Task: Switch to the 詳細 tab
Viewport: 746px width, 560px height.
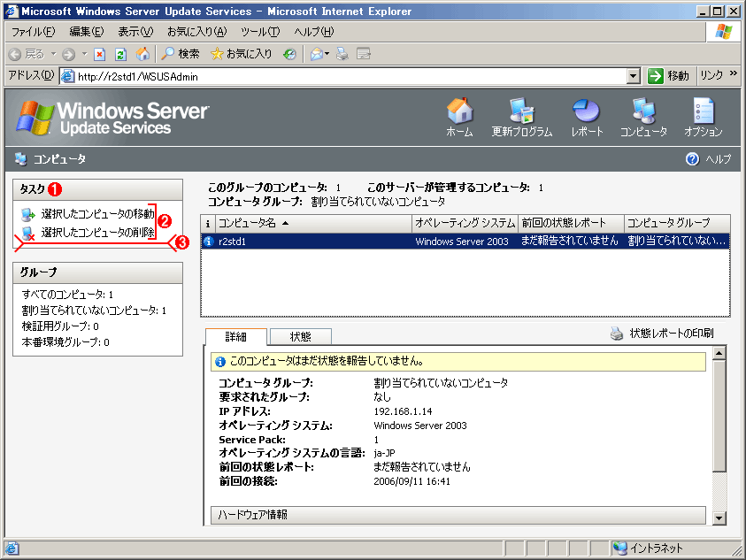Action: (x=236, y=337)
